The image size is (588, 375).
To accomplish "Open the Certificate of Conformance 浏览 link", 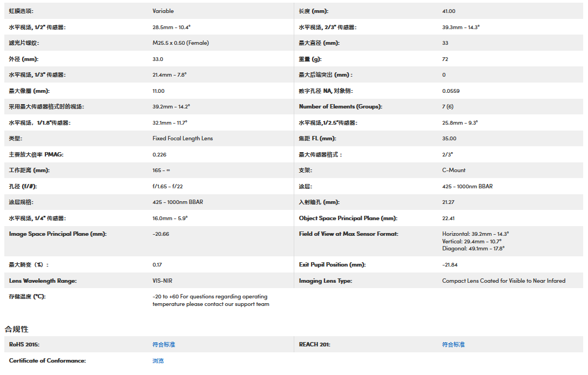I will (x=158, y=360).
